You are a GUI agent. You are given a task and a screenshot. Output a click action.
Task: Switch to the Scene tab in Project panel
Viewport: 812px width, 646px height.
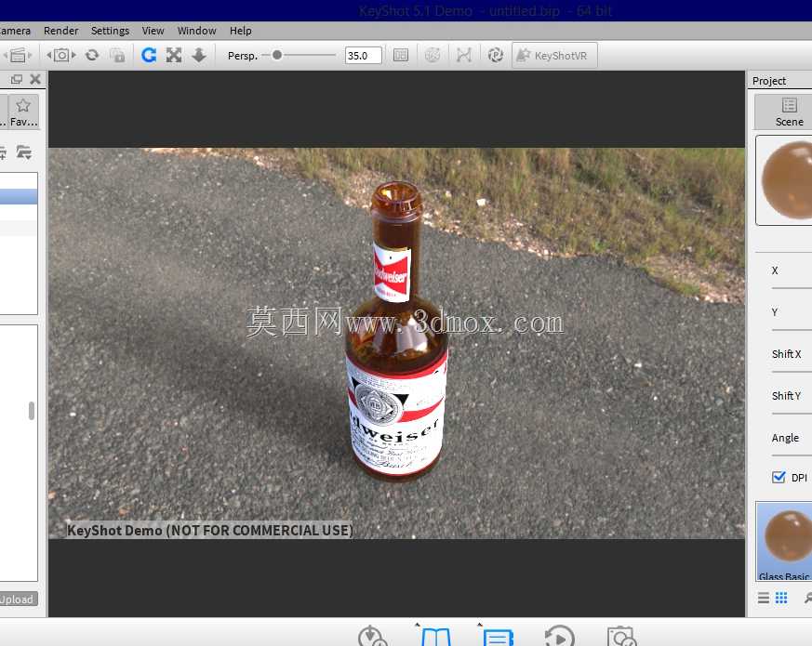788,112
